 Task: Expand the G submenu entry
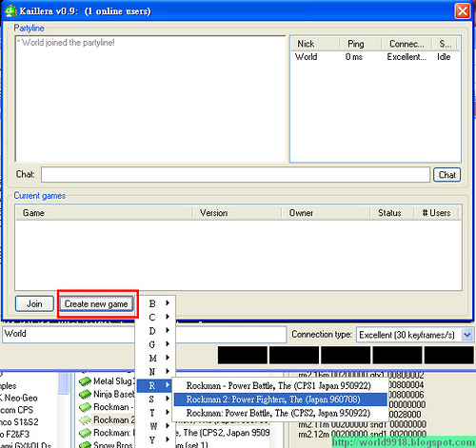155,344
